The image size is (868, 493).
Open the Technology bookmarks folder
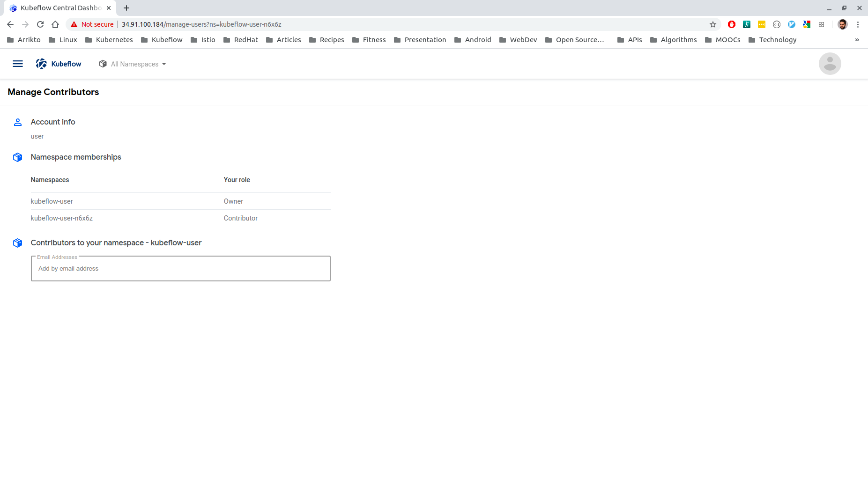[x=772, y=40]
